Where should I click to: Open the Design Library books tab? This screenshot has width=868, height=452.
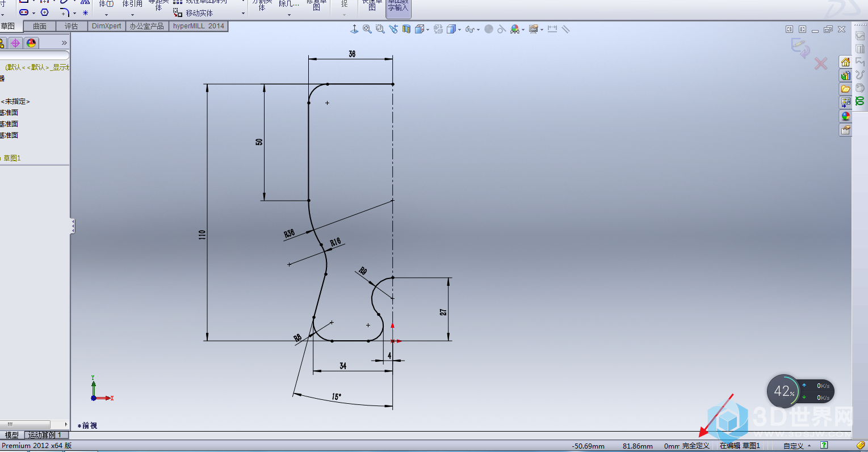tap(845, 75)
